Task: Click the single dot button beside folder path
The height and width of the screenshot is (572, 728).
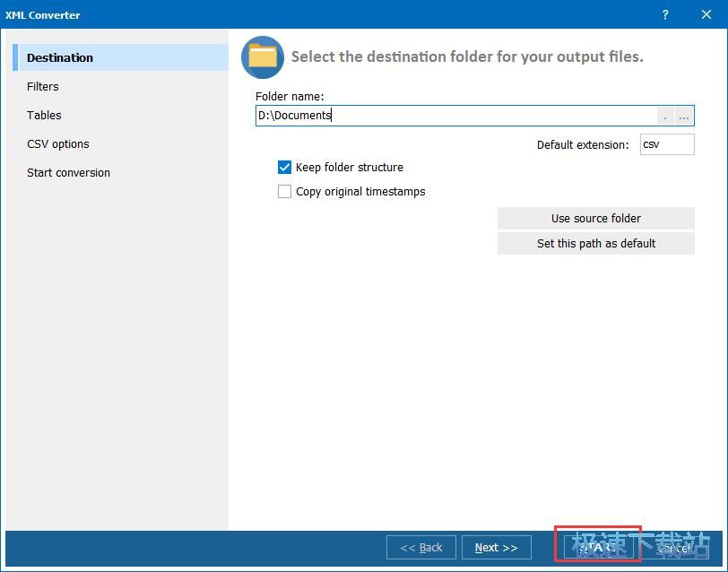Action: (665, 116)
